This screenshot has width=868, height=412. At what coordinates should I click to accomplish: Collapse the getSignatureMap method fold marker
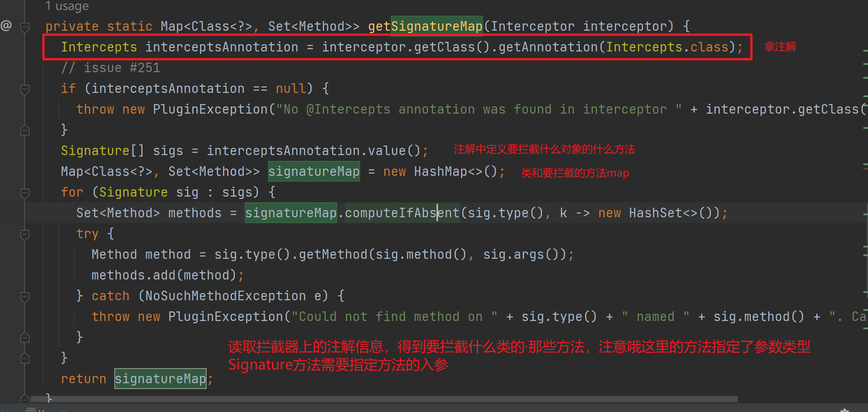click(x=25, y=27)
